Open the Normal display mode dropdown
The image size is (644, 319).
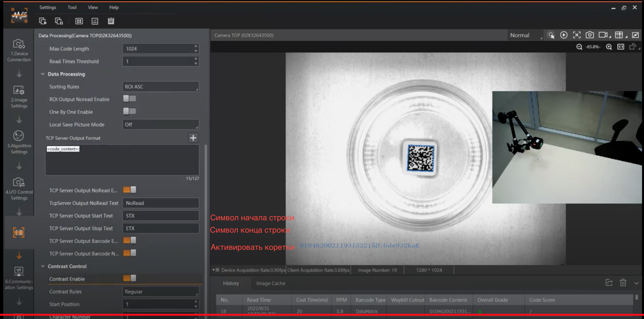(525, 35)
